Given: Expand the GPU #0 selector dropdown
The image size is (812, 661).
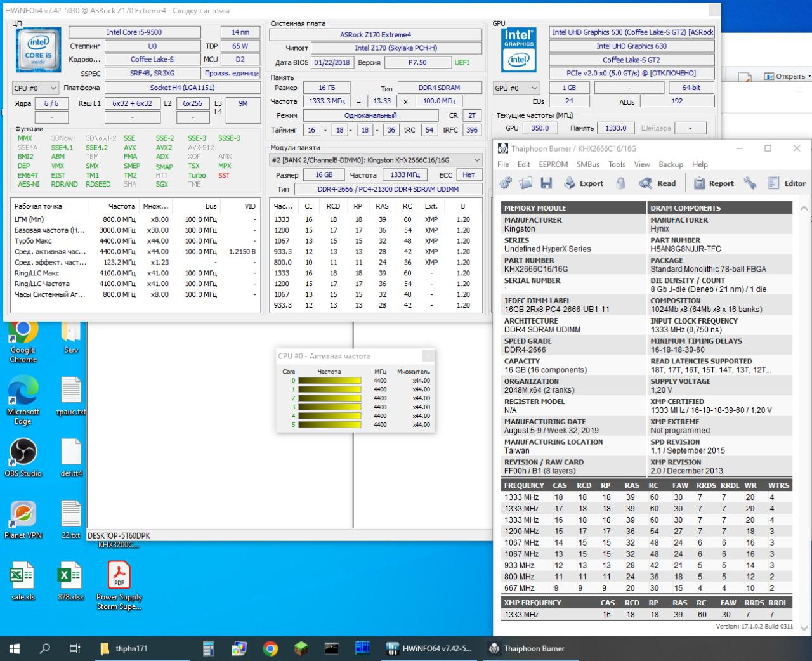Looking at the screenshot, I should [516, 88].
